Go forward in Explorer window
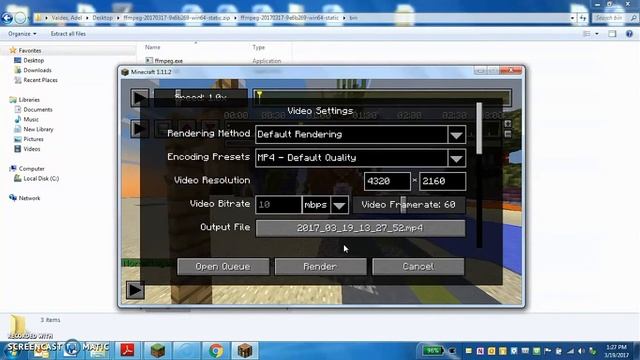This screenshot has width=640, height=360. click(20, 18)
